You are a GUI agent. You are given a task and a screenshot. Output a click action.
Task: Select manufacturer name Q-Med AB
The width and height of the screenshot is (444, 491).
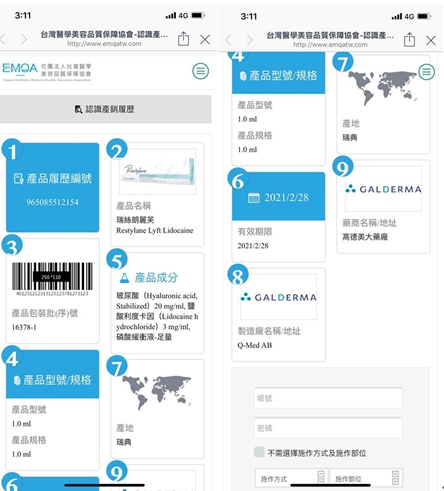point(255,345)
